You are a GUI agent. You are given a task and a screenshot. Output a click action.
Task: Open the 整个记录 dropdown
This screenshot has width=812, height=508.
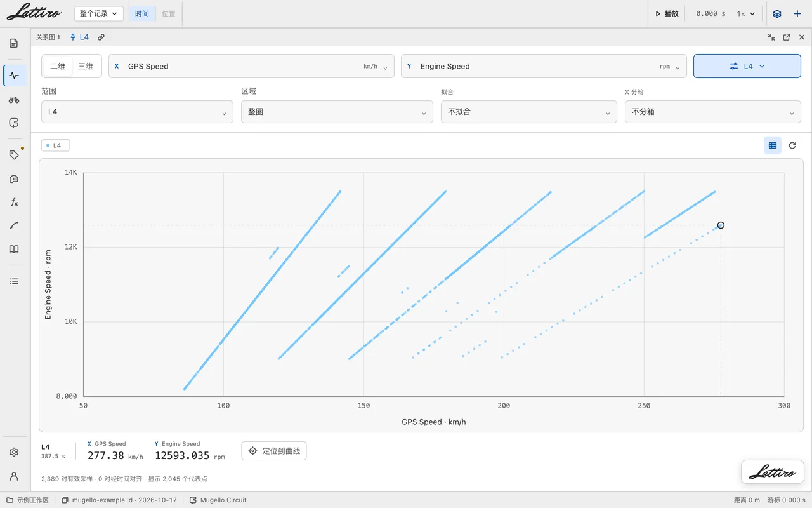pos(99,13)
